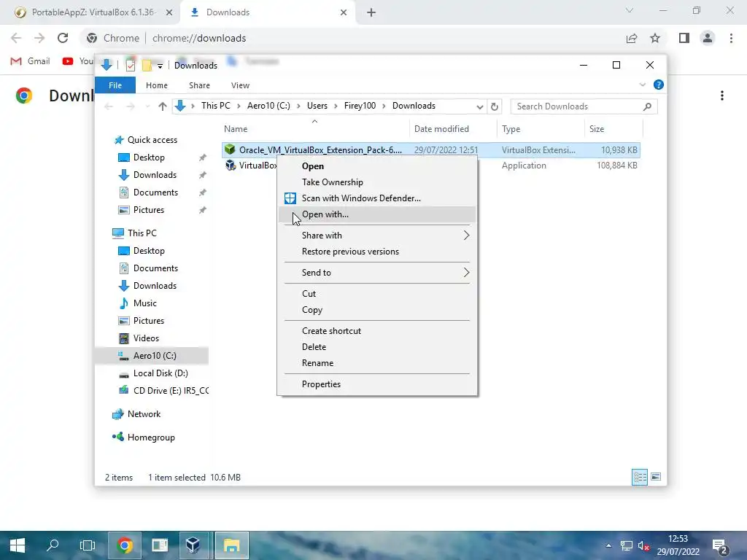Choose 'Copy' in the context menu
The image size is (747, 560).
click(x=377, y=309)
